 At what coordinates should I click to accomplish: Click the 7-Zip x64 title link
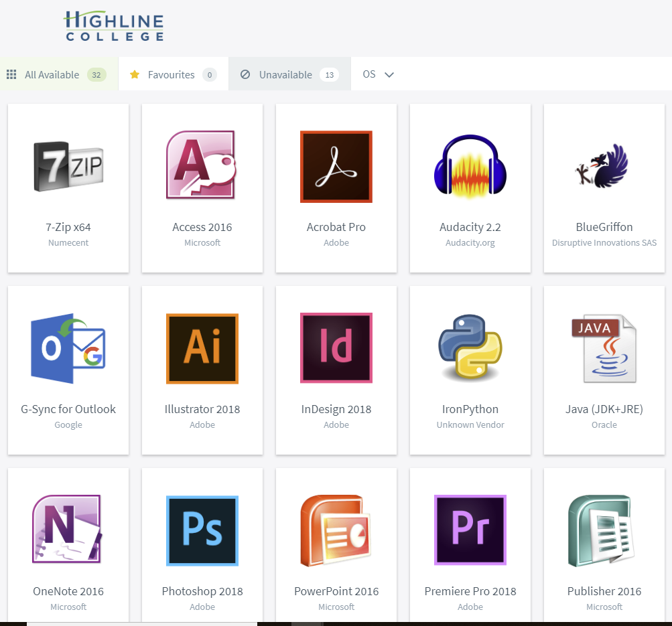tap(68, 227)
